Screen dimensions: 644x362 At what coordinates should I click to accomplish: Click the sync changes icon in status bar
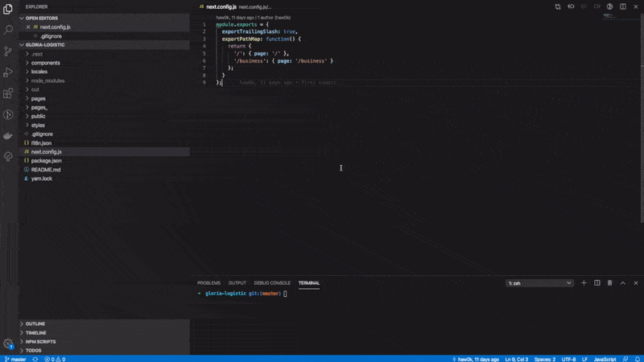coord(35,359)
